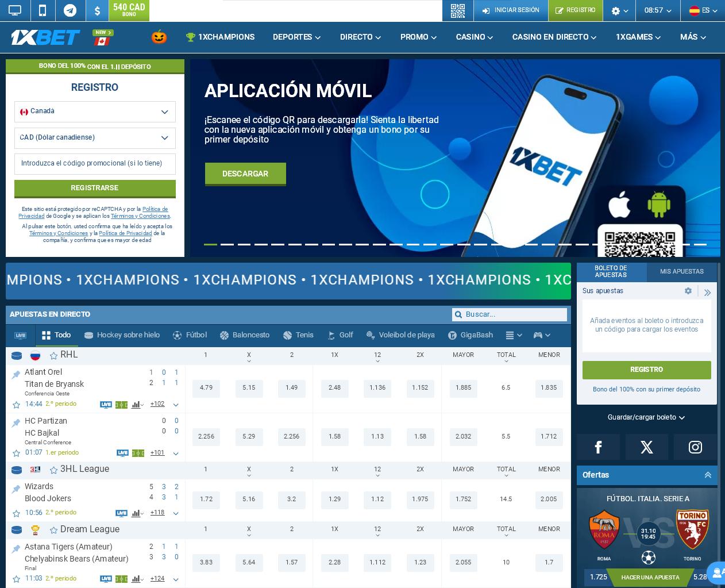Show live-only events icon in sports bar

tap(21, 335)
